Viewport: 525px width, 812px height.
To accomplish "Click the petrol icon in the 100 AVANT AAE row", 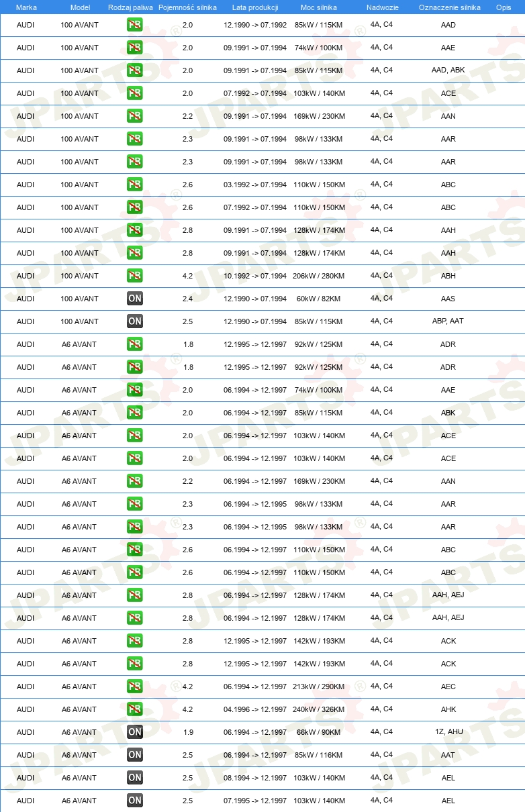I will 135,48.
